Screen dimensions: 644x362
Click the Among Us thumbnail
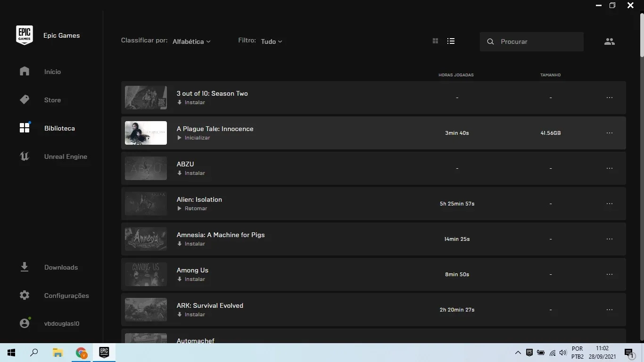[146, 274]
